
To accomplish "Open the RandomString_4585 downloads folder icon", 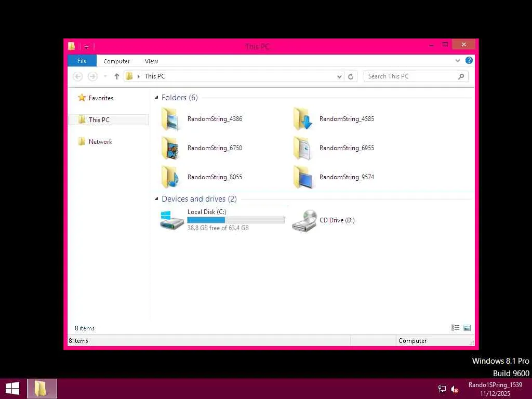I will [302, 119].
